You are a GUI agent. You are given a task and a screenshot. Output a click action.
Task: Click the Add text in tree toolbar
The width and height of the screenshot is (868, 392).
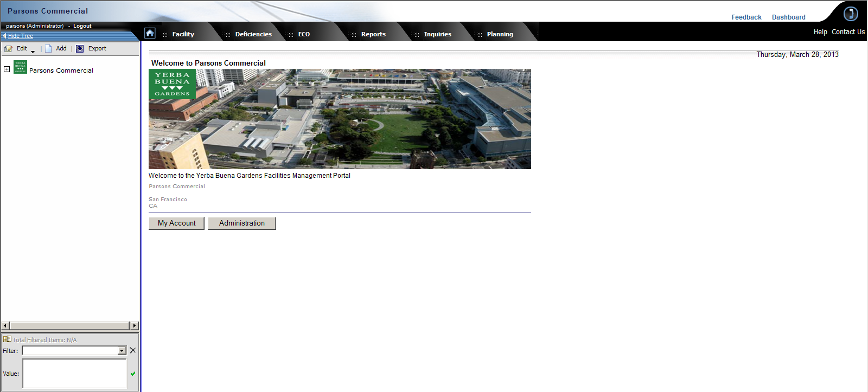[x=61, y=48]
